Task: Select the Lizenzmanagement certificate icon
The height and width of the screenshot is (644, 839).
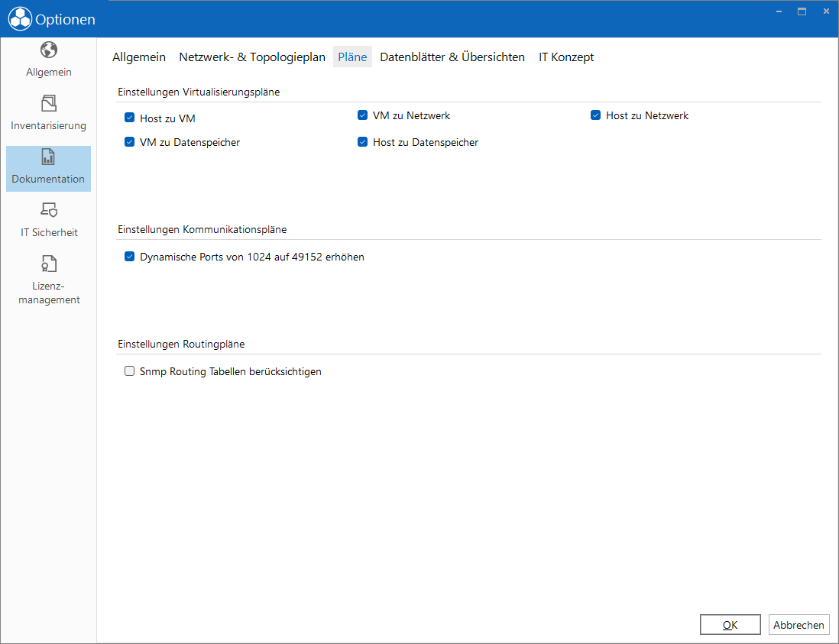Action: 49,264
